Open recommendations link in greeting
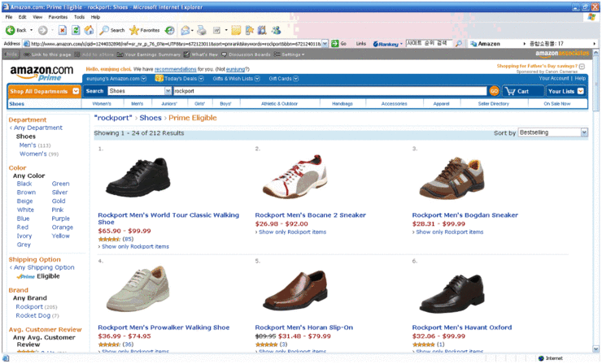This screenshot has height=364, width=602. tap(175, 69)
